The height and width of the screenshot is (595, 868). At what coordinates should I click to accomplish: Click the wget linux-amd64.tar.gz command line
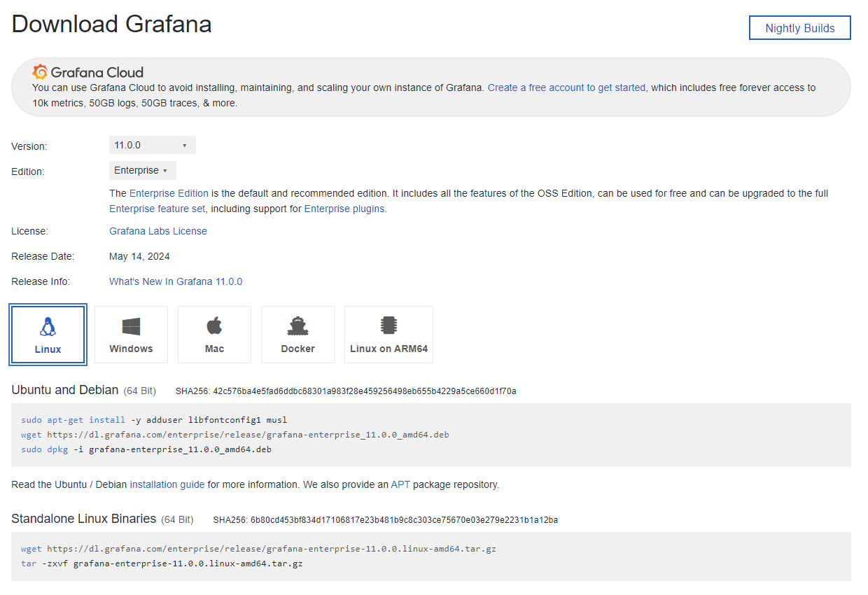259,549
